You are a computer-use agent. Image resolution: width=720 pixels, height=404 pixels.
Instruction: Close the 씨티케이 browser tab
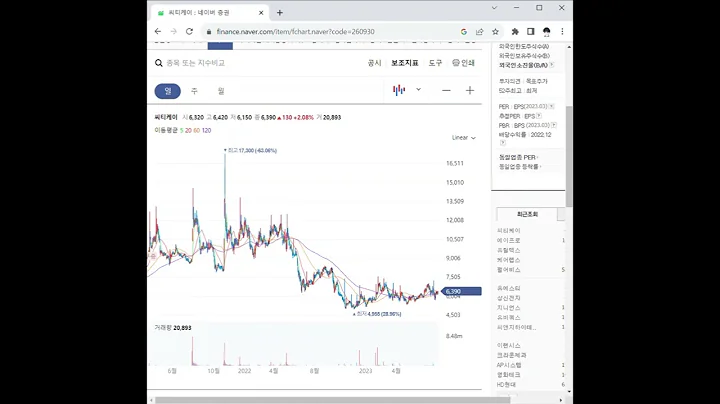point(261,13)
